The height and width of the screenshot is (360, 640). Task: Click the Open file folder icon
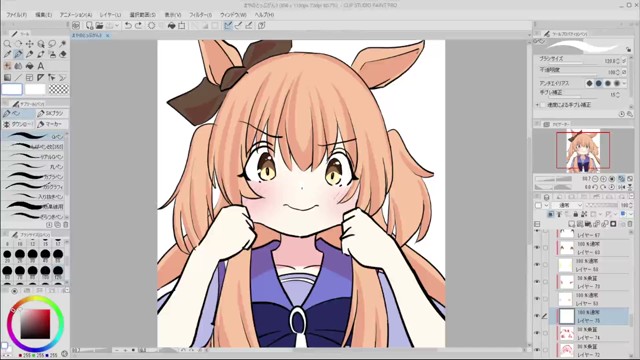pyautogui.click(x=99, y=25)
